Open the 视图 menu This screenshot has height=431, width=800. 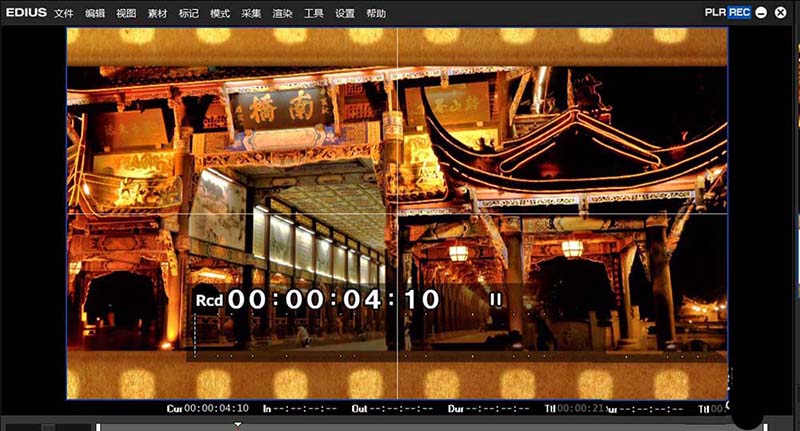[x=126, y=13]
